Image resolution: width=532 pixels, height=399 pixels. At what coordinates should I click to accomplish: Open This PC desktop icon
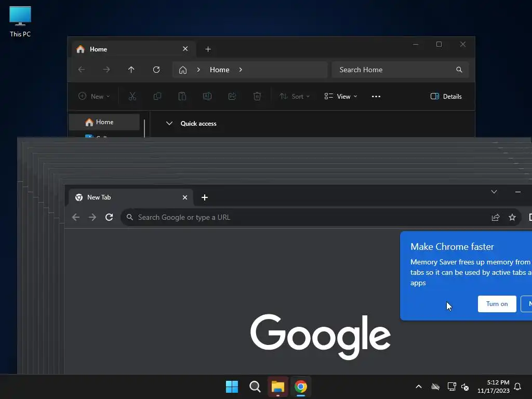(20, 21)
